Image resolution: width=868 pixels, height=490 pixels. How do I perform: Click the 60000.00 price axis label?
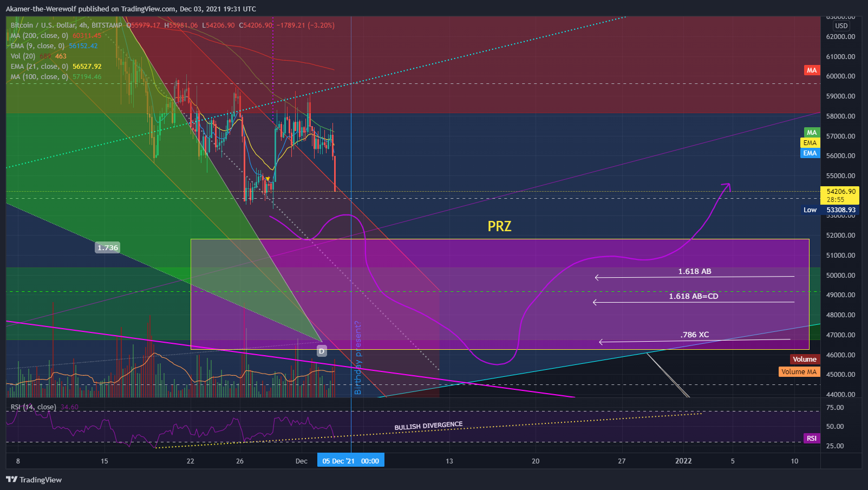point(840,76)
